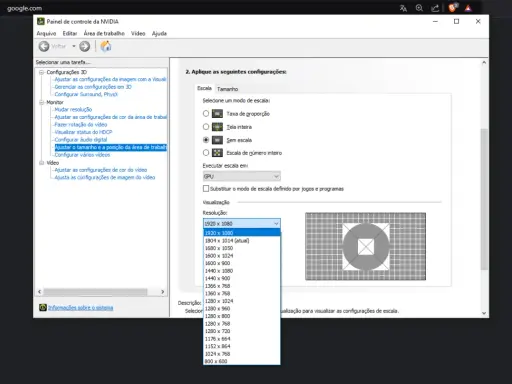The width and height of the screenshot is (512, 384).
Task: Choose 1680 x 1050 resolution
Action: pos(242,248)
